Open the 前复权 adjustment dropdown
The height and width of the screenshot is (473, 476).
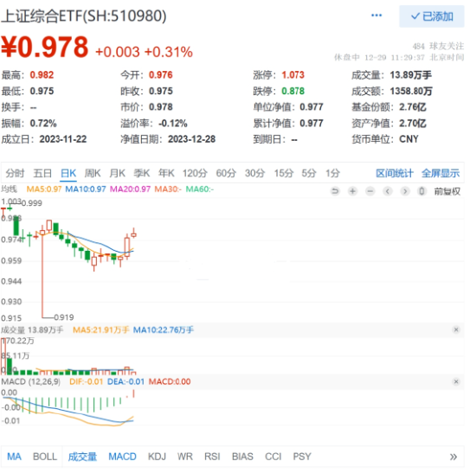(447, 191)
